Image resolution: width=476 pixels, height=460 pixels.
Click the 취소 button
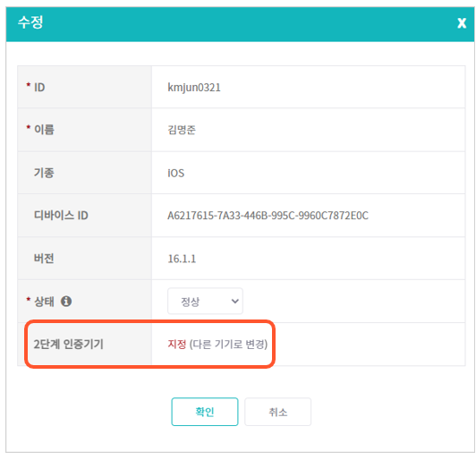click(x=277, y=412)
